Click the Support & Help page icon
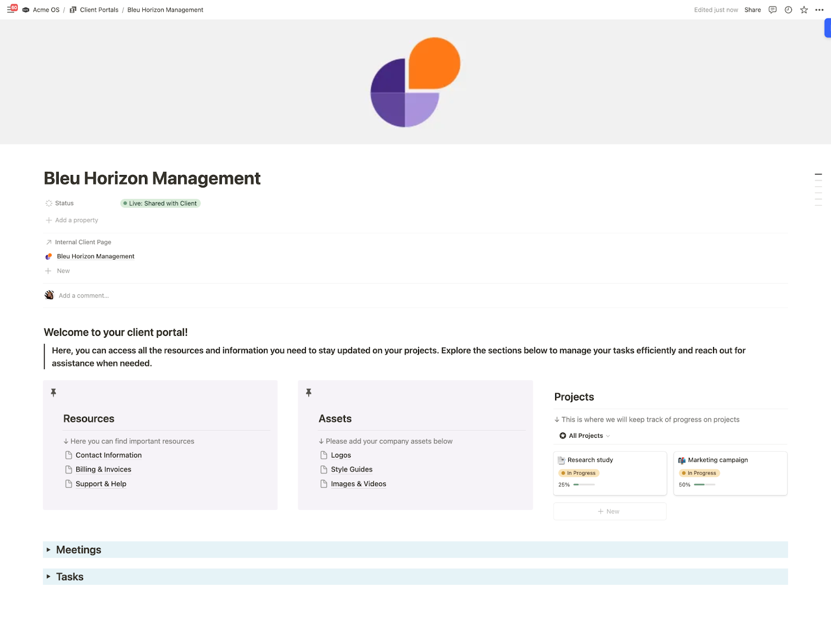Image resolution: width=831 pixels, height=644 pixels. pos(69,484)
